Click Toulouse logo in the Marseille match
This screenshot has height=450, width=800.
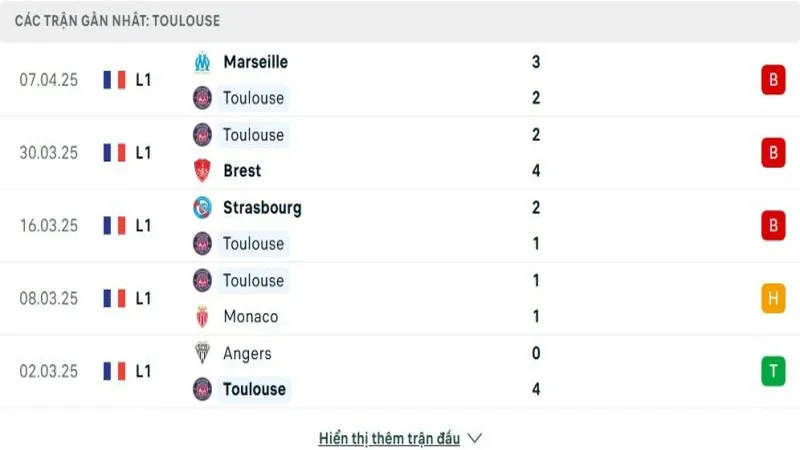[x=202, y=98]
